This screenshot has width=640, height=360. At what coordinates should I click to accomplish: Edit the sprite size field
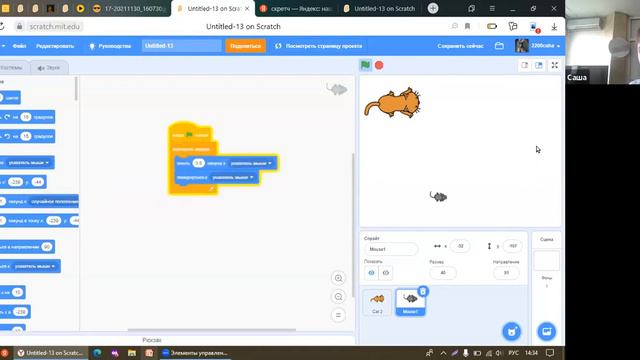pyautogui.click(x=443, y=273)
